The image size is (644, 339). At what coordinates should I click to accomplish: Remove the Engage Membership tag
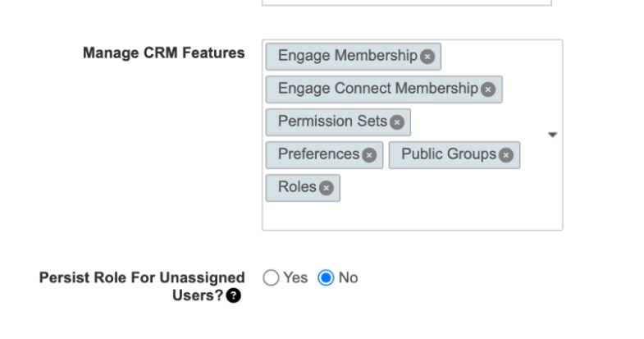pyautogui.click(x=427, y=57)
